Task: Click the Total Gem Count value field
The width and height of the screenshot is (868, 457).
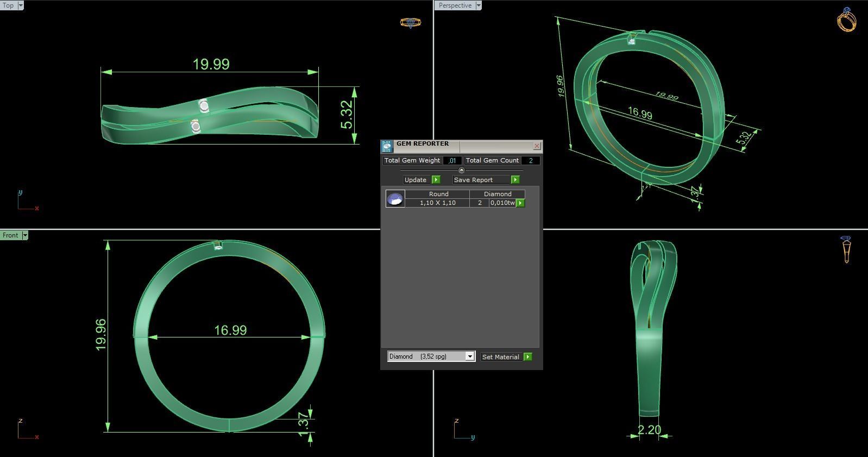Action: click(x=531, y=160)
